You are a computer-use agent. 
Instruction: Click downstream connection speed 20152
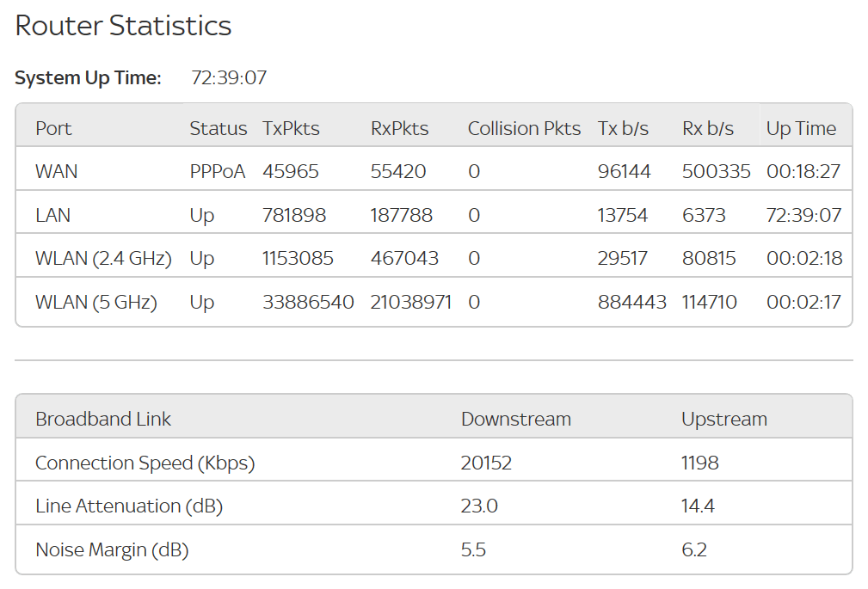point(486,463)
